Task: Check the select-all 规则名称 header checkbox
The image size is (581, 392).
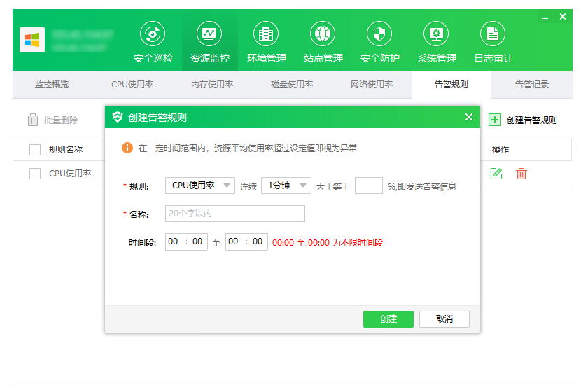Action: pos(35,150)
